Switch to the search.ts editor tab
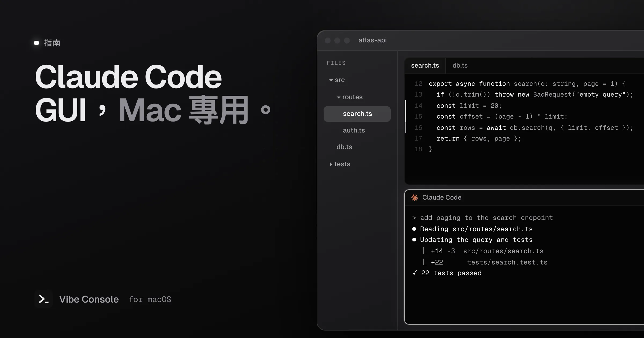 pos(425,65)
